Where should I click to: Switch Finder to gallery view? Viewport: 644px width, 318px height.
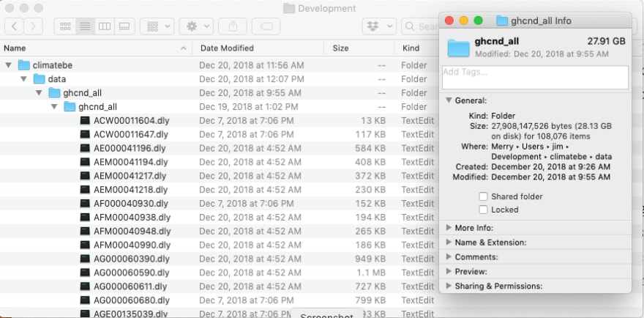point(124,26)
